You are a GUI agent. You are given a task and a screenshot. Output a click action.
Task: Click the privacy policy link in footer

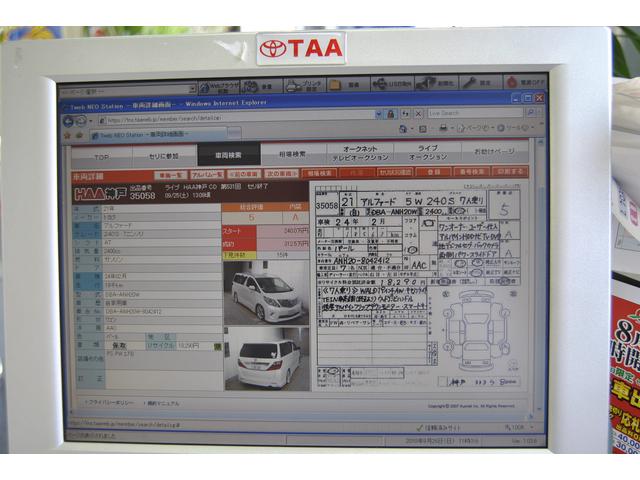point(109,402)
